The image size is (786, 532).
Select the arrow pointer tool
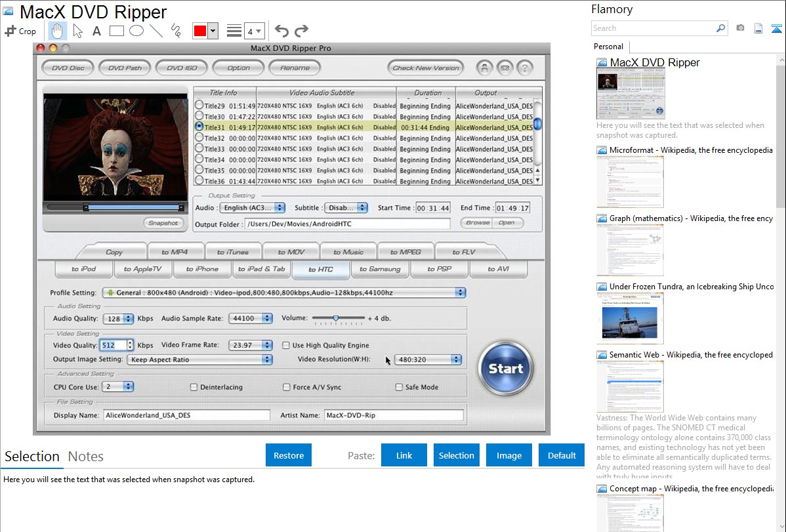pyautogui.click(x=77, y=31)
